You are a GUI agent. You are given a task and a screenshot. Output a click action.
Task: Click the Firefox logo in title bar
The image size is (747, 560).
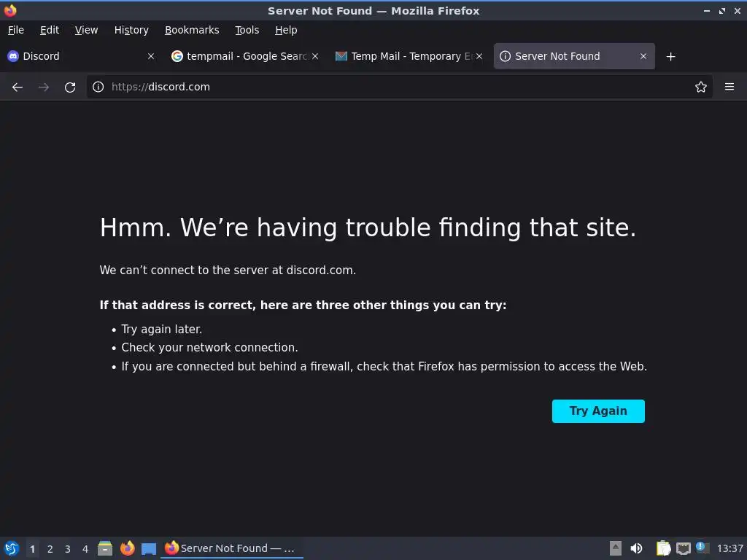pyautogui.click(x=10, y=10)
